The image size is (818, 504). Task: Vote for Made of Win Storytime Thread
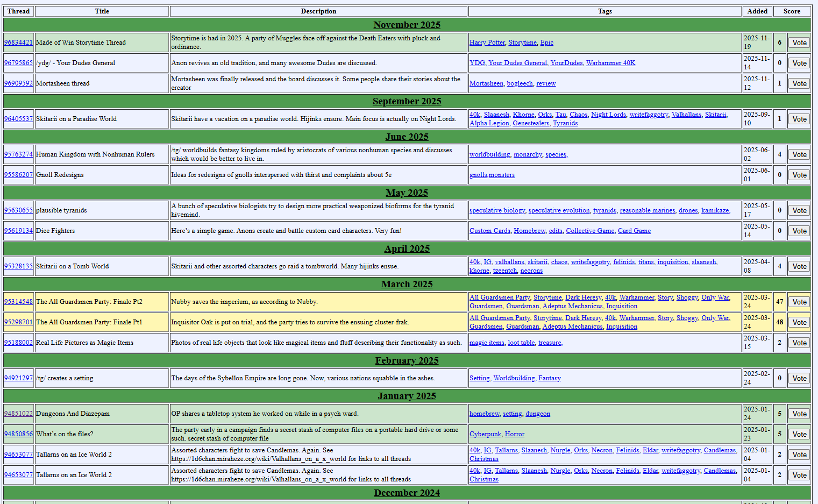[799, 42]
